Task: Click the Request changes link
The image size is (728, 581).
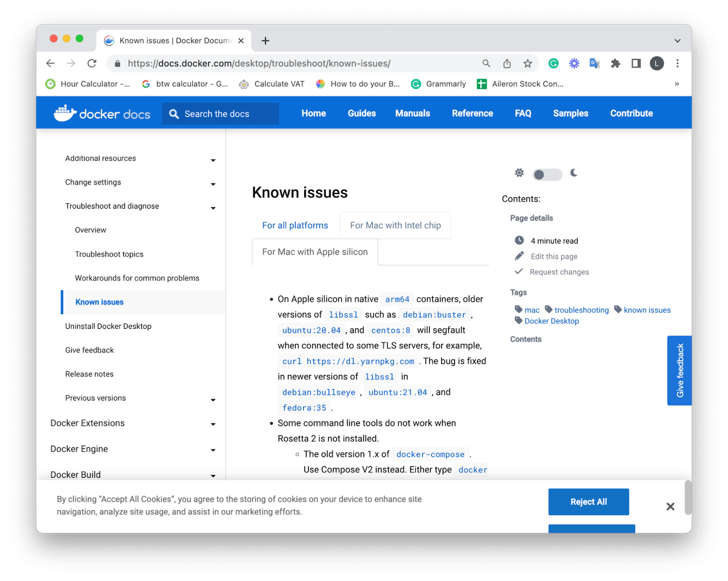Action: point(560,272)
